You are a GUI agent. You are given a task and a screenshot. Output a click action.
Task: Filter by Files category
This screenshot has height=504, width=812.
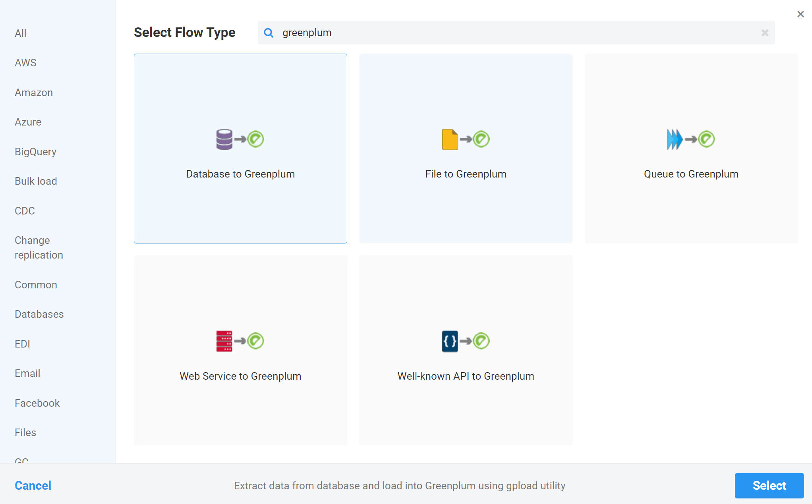[25, 433]
